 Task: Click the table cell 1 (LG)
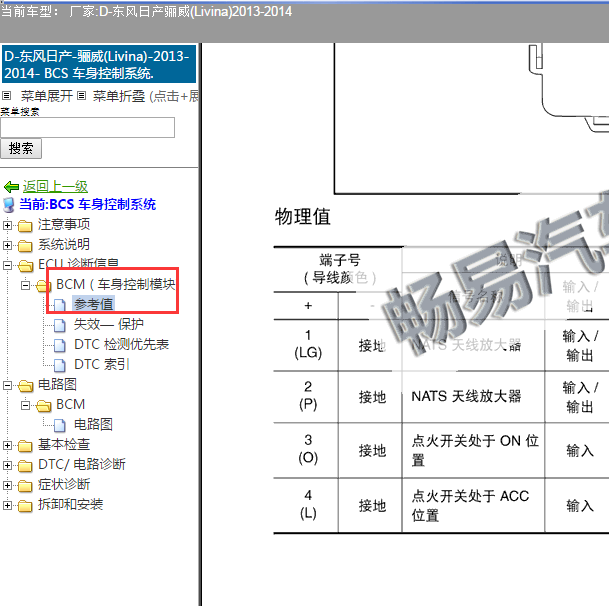coord(308,345)
